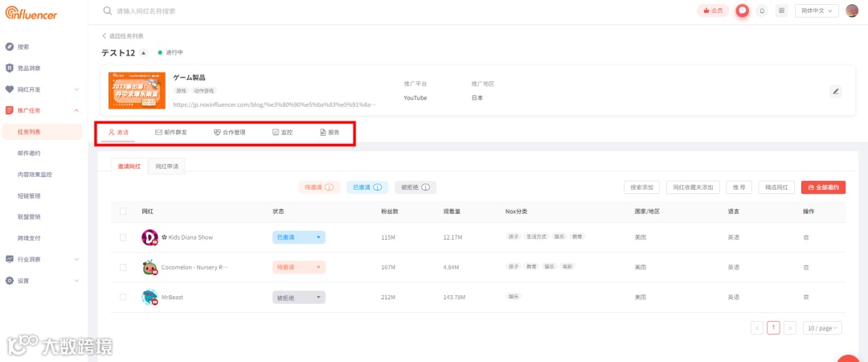Open 短链管理 in the sidebar
Viewport: 868px width, 362px height.
pos(30,195)
